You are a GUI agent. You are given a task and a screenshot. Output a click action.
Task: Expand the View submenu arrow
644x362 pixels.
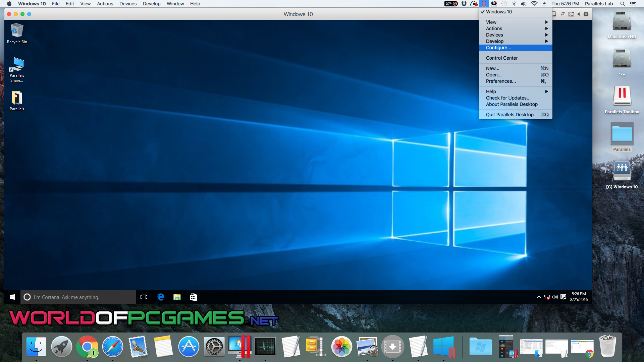pyautogui.click(x=546, y=22)
